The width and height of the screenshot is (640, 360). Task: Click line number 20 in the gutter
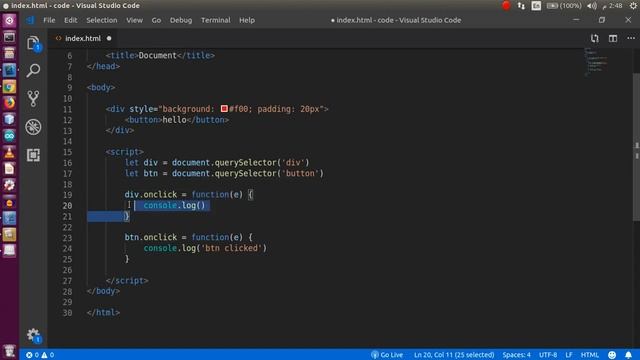pos(67,206)
